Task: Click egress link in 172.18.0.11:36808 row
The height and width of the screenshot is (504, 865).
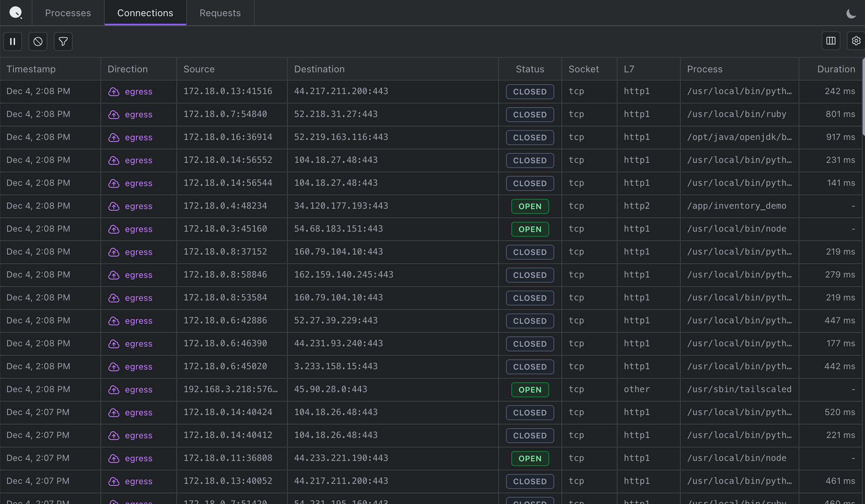Action: point(138,459)
